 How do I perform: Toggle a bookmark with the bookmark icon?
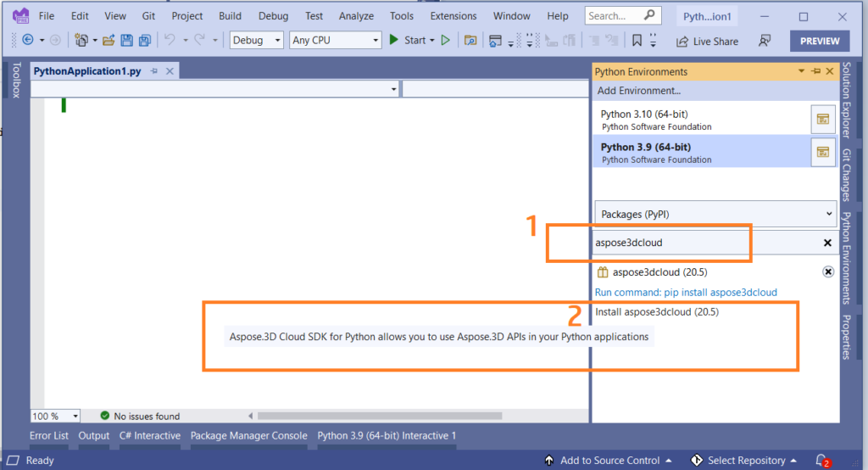637,40
